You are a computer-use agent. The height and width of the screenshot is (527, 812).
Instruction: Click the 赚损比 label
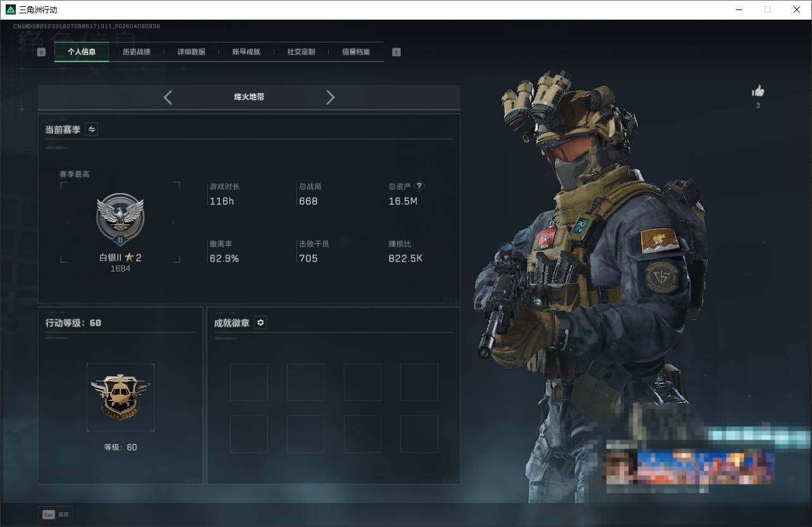click(x=400, y=244)
